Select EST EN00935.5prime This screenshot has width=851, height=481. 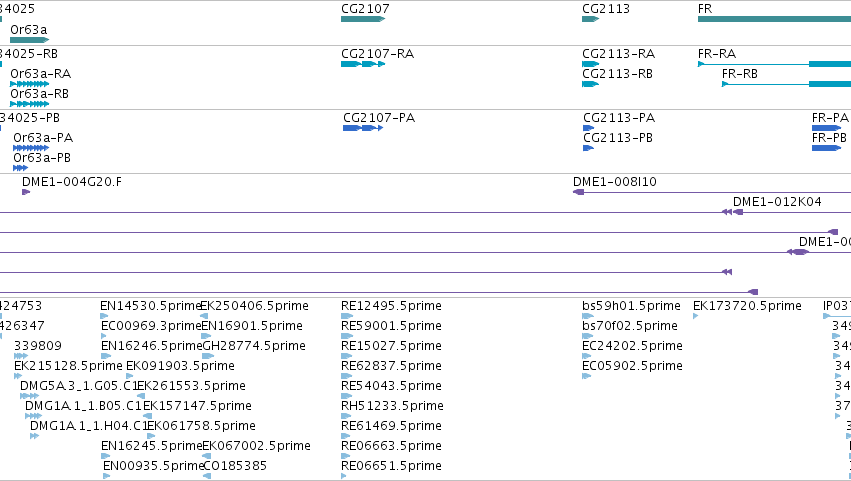tap(106, 476)
